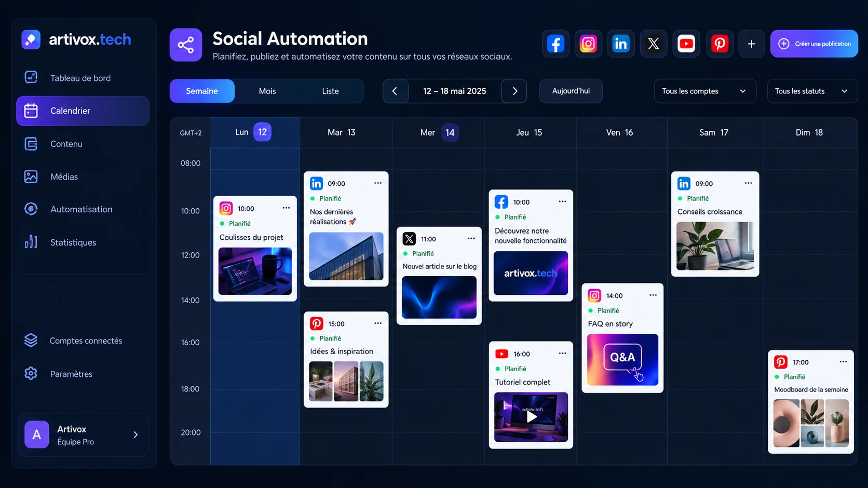This screenshot has height=488, width=868.
Task: Open the Q&A image in FAQ en story
Action: coord(622,359)
